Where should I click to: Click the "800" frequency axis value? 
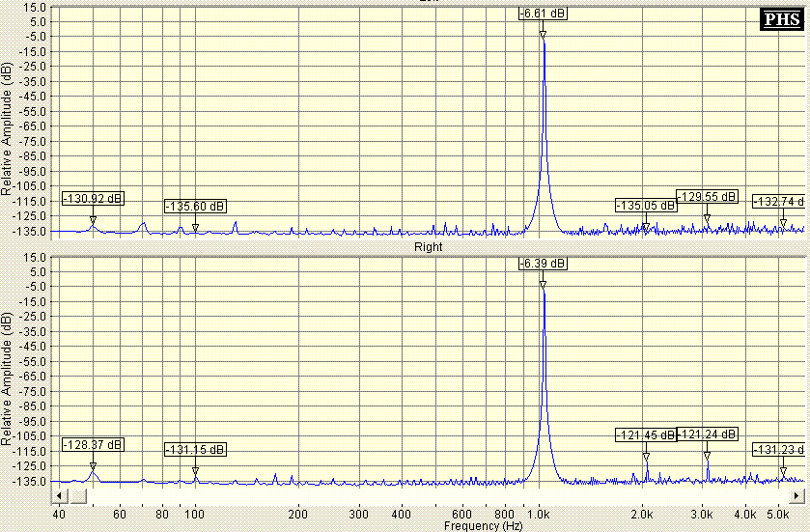coord(505,515)
